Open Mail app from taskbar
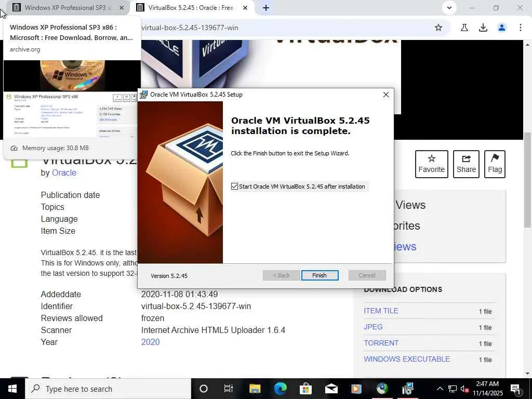 click(x=331, y=389)
